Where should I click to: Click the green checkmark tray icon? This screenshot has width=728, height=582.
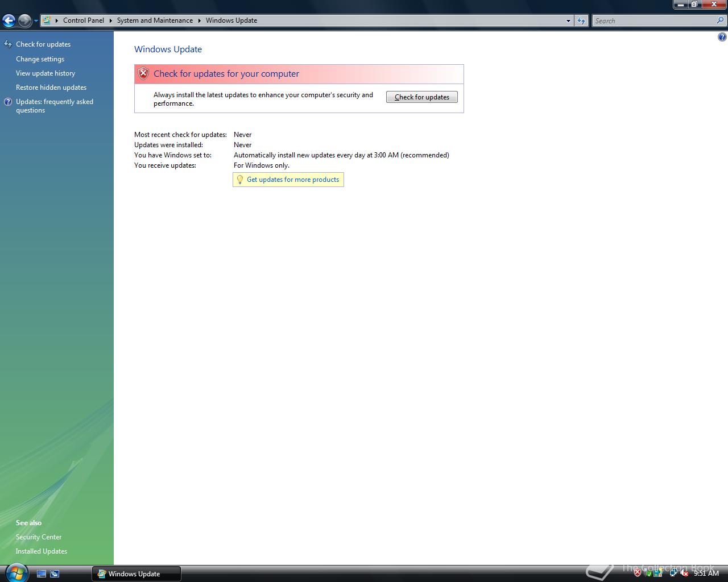pyautogui.click(x=648, y=573)
